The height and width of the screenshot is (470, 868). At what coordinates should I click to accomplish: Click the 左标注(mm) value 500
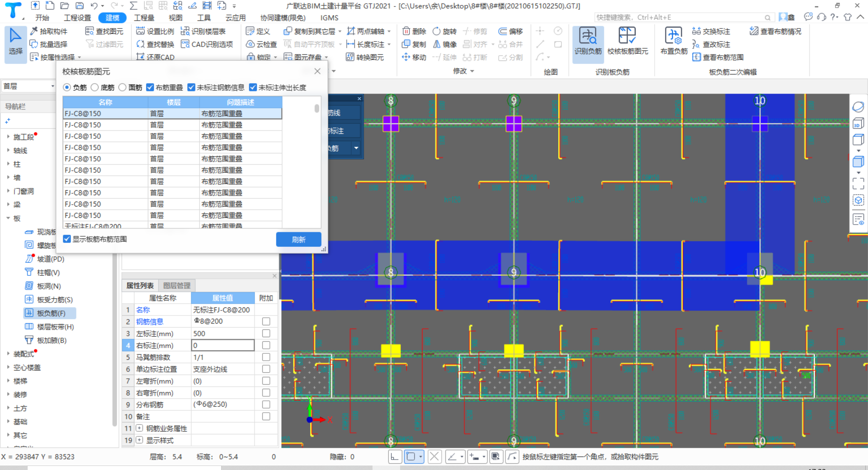click(x=223, y=334)
